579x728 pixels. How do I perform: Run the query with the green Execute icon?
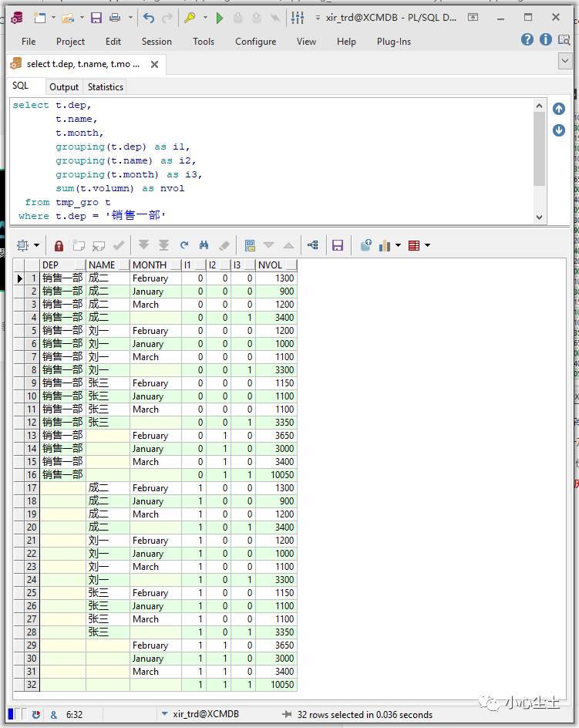[220, 18]
